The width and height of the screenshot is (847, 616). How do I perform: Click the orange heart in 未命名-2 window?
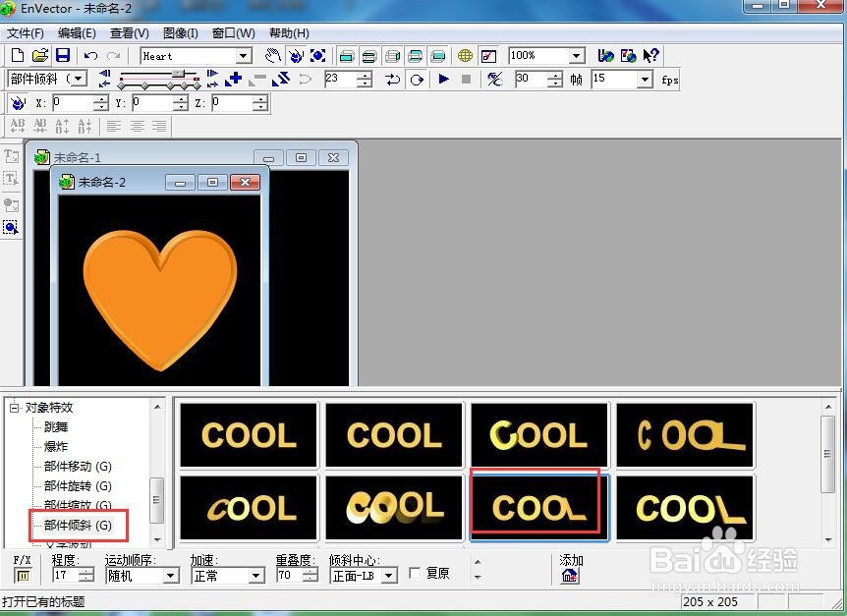[160, 300]
